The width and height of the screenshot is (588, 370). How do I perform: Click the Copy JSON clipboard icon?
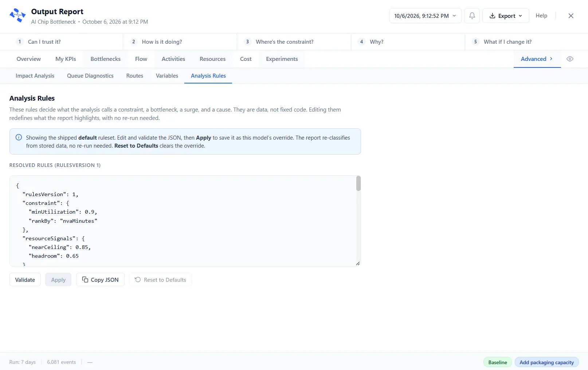[85, 280]
